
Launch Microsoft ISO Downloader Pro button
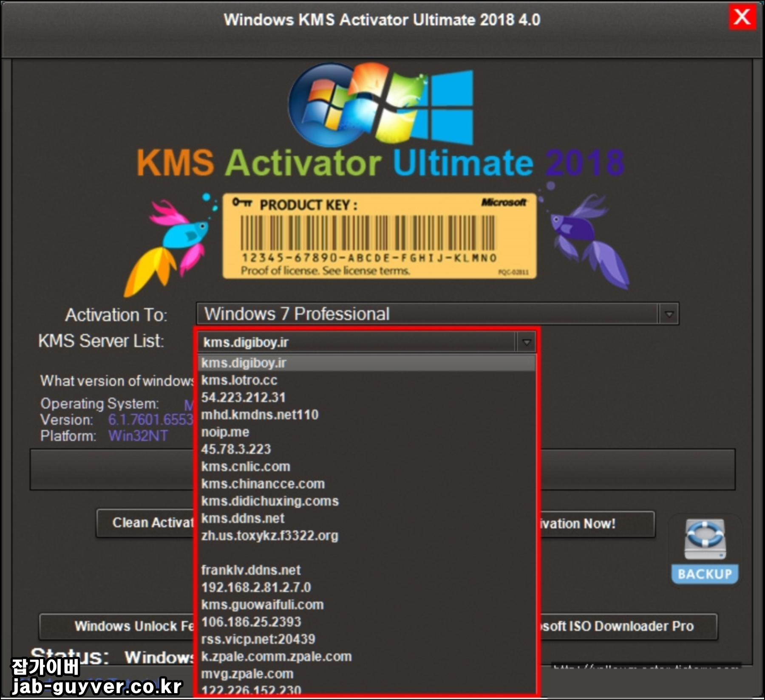(x=628, y=627)
